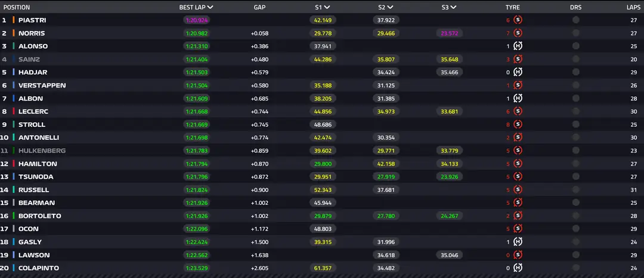Click the TYRE column header
644x278 pixels.
click(513, 7)
